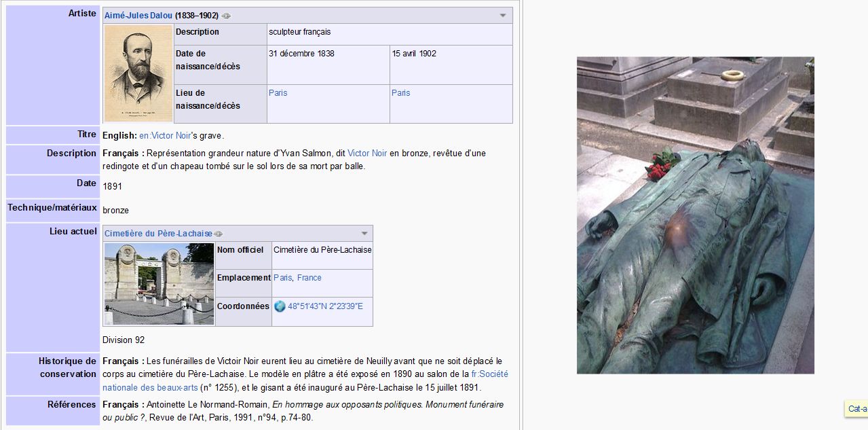Follow the Cimetière du Père-Lachaise heading link
Viewport: 868px width, 430px height.
click(x=158, y=234)
